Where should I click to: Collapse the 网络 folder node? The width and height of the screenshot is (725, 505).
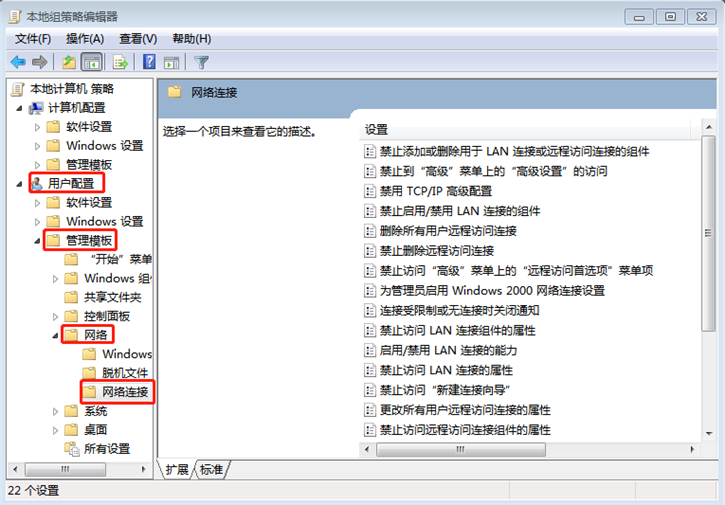coord(56,335)
